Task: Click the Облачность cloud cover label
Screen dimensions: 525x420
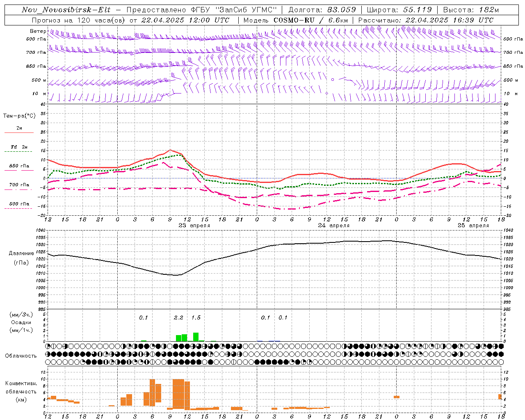Action: (21, 356)
